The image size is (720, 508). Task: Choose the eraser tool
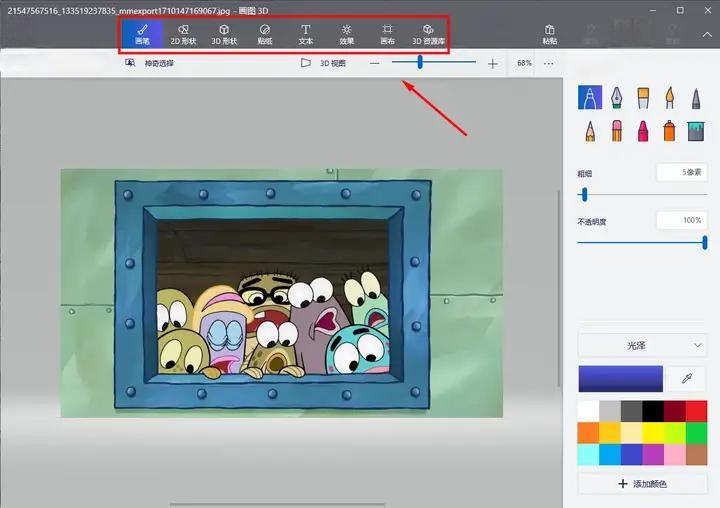[x=617, y=130]
